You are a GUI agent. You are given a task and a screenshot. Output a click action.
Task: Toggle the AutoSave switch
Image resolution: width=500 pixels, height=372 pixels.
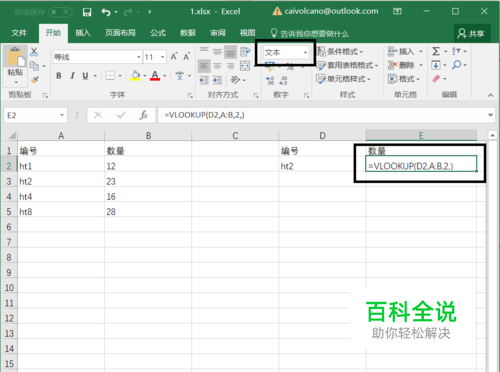click(x=60, y=12)
